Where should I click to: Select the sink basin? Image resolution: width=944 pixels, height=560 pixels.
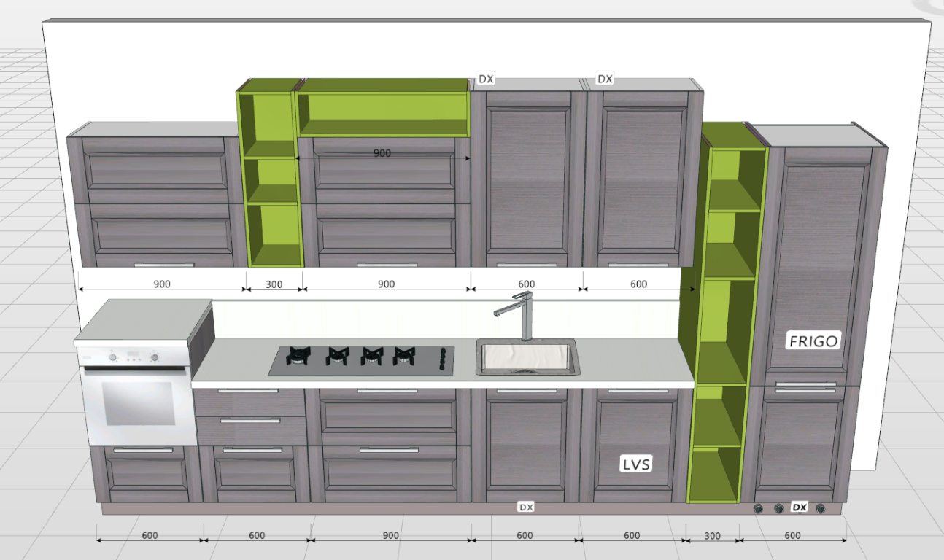527,357
